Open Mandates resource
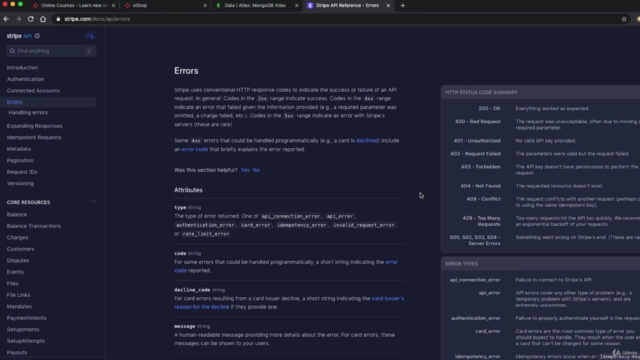 pos(19,307)
